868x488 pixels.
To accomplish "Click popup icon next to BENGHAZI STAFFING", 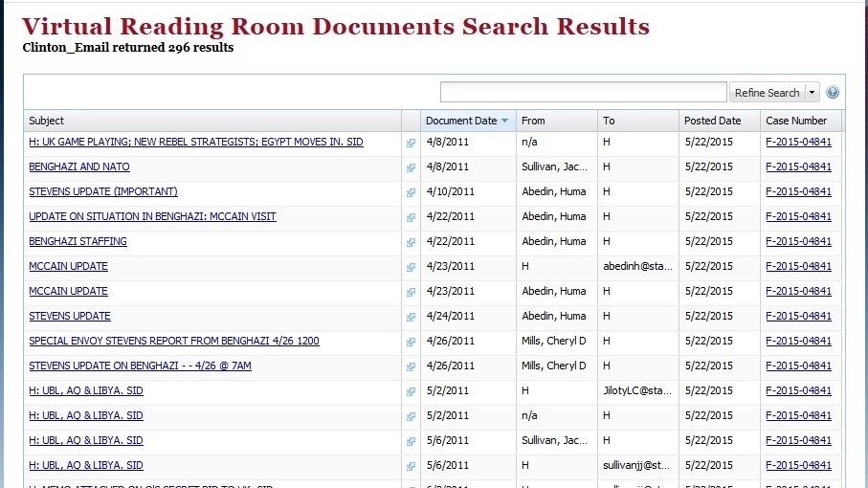I will pos(411,242).
